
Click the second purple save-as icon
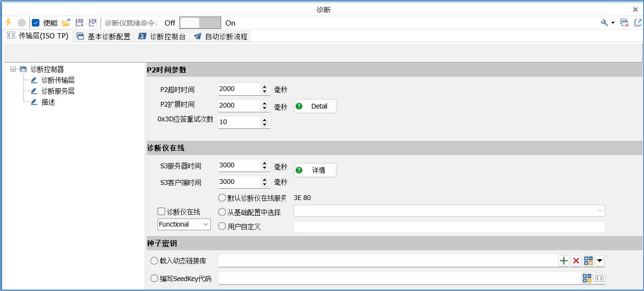[93, 22]
